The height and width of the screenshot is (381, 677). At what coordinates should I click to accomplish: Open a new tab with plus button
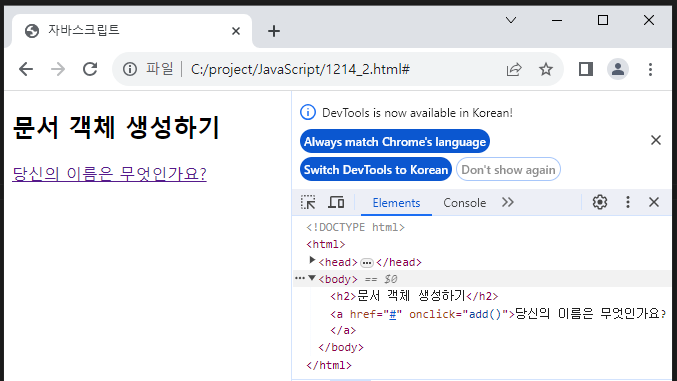pyautogui.click(x=274, y=31)
